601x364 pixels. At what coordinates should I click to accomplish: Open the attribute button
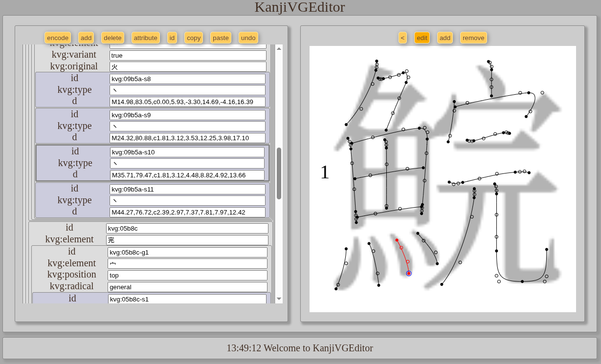click(x=146, y=38)
